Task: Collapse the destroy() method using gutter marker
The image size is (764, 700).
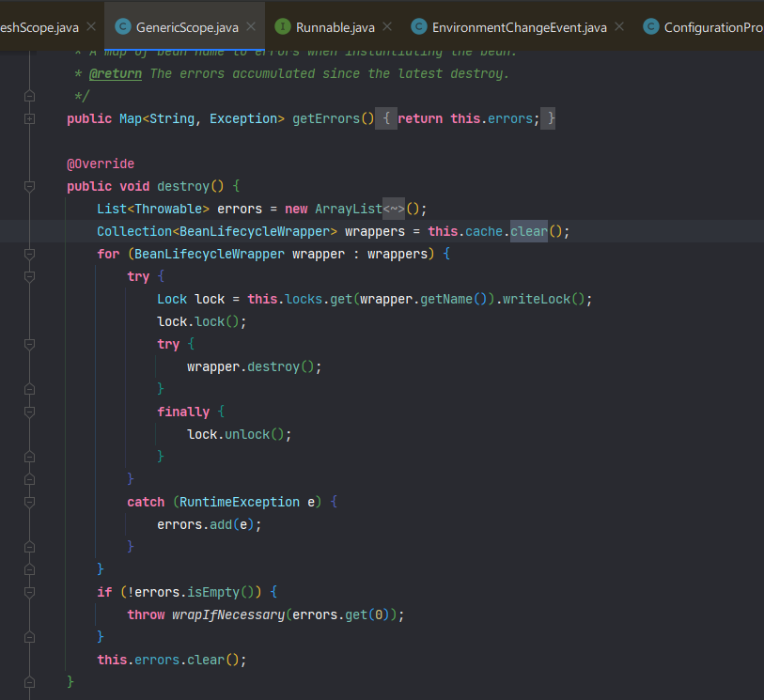Action: pos(30,186)
